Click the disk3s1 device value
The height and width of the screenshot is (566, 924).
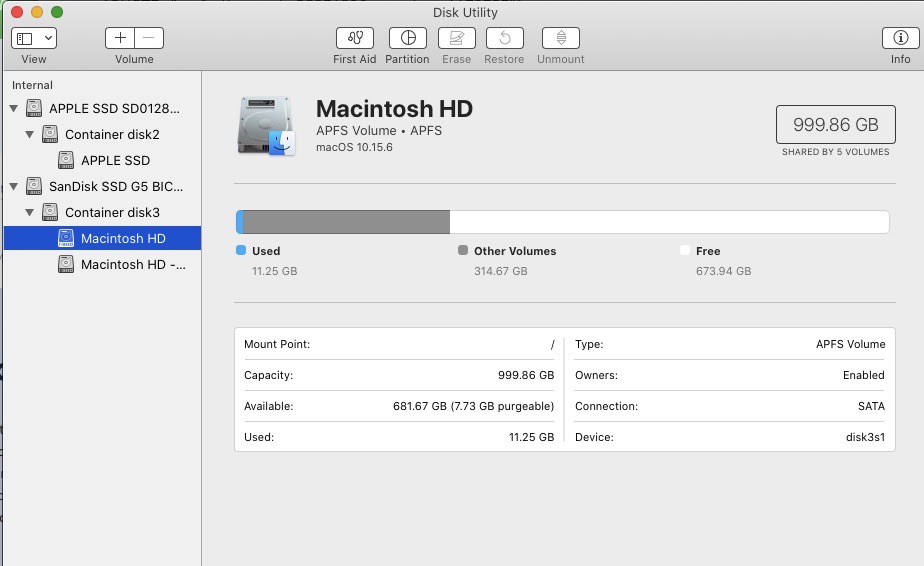[865, 437]
